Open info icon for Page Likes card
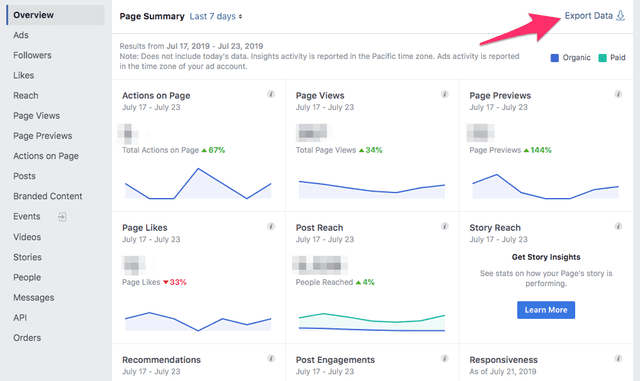The image size is (640, 381). pyautogui.click(x=271, y=226)
